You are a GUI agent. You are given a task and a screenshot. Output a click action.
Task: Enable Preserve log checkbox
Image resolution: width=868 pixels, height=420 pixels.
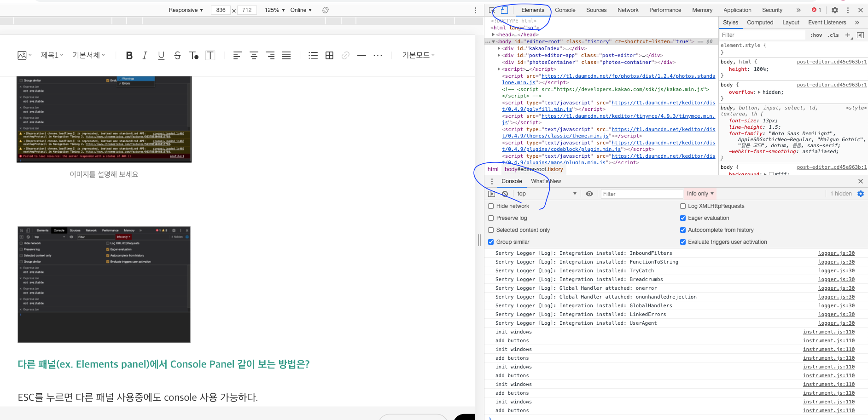point(491,218)
